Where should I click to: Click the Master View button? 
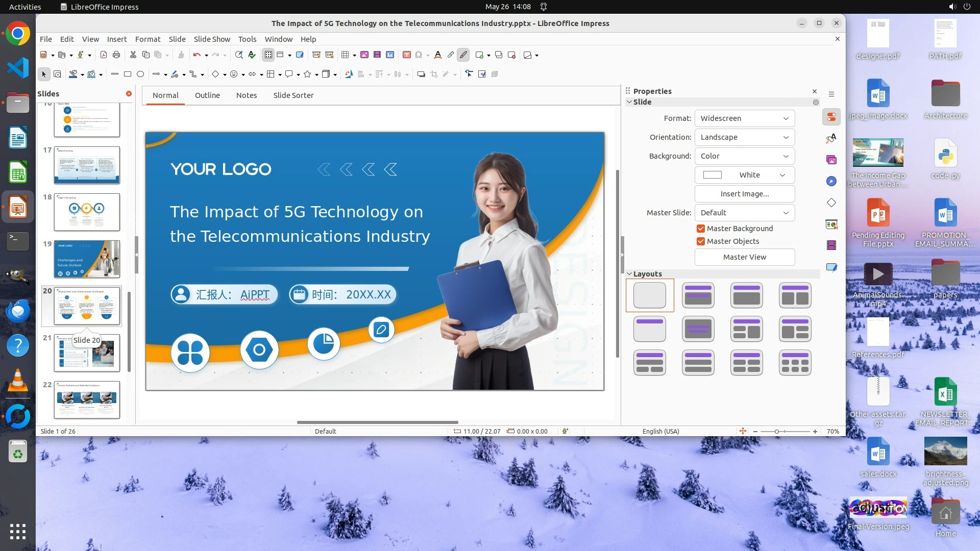click(x=744, y=257)
